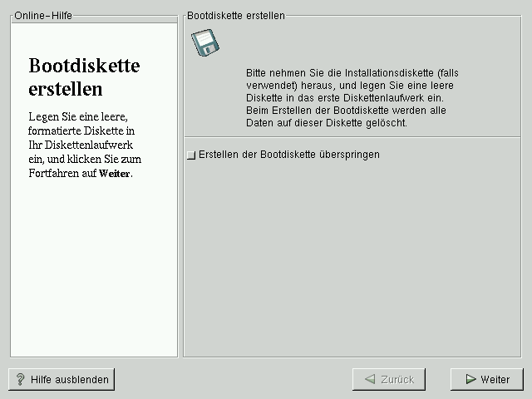Image resolution: width=532 pixels, height=399 pixels.
Task: Click the large 'Bootdiskette erstellen' help heading
Action: pyautogui.click(x=84, y=76)
